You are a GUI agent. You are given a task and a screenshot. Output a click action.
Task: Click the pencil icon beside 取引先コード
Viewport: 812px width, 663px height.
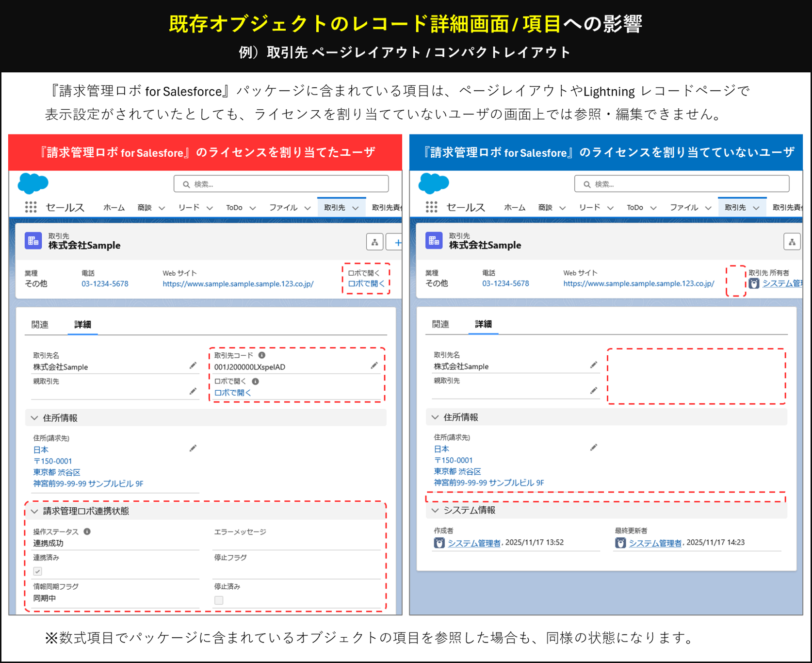pos(374,365)
